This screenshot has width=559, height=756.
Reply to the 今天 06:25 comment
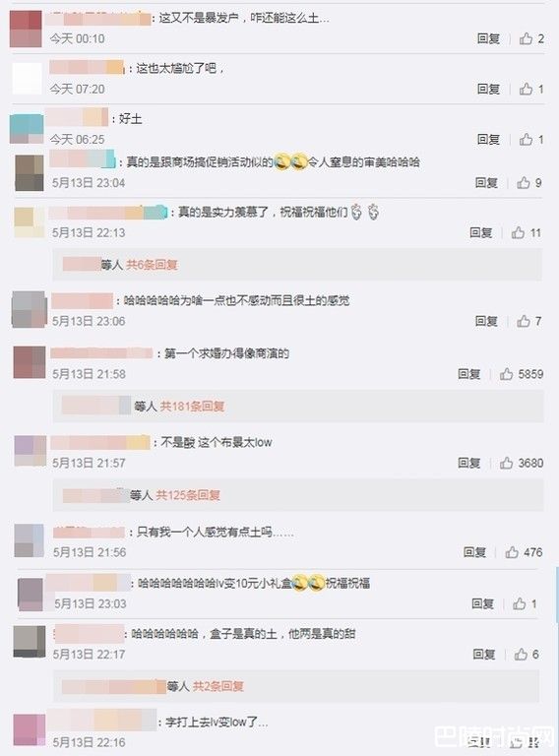click(488, 140)
